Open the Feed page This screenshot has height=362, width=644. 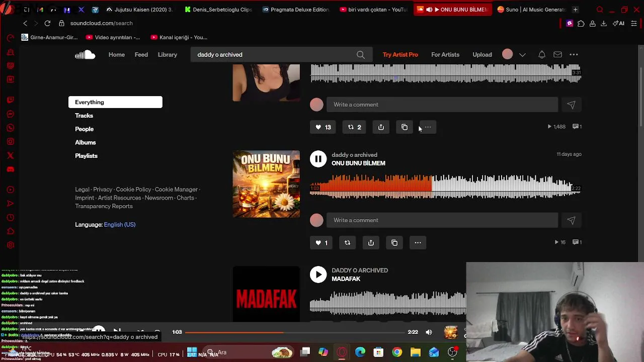click(141, 54)
